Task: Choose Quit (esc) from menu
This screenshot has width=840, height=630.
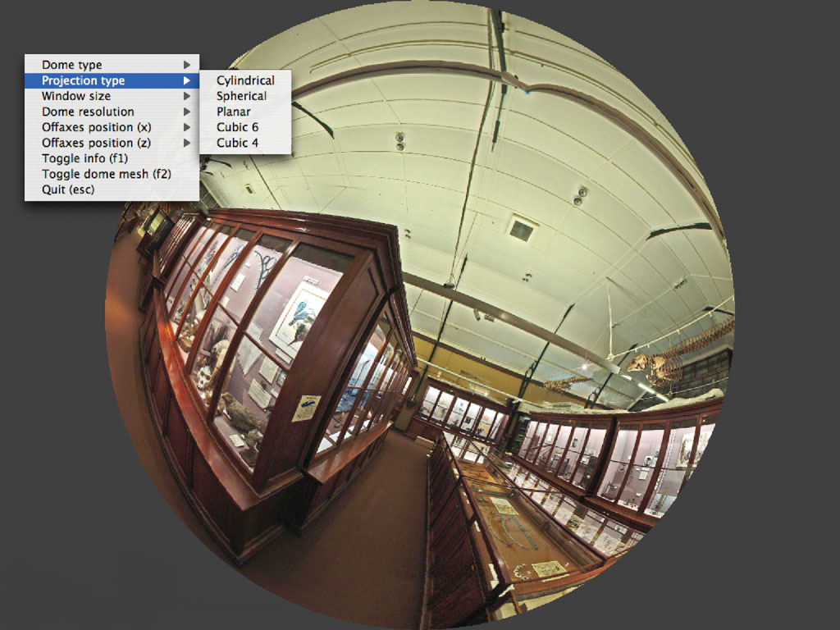Action: [x=112, y=189]
